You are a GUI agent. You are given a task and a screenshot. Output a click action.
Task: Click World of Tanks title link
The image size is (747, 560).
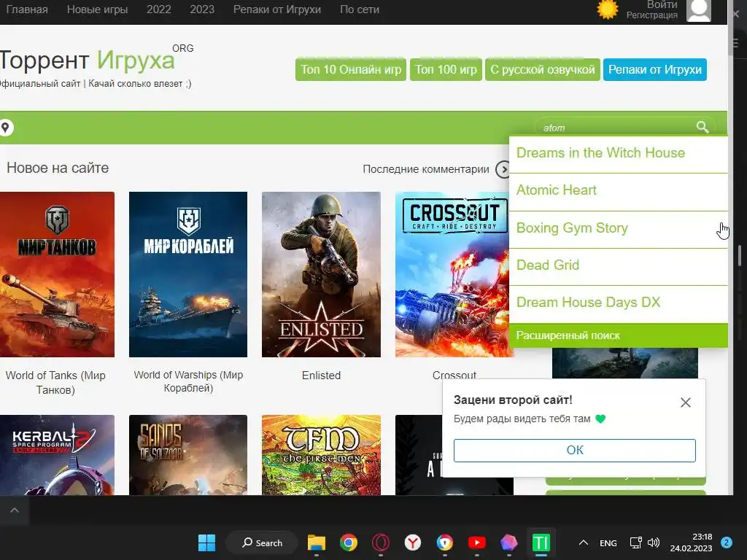(55, 382)
